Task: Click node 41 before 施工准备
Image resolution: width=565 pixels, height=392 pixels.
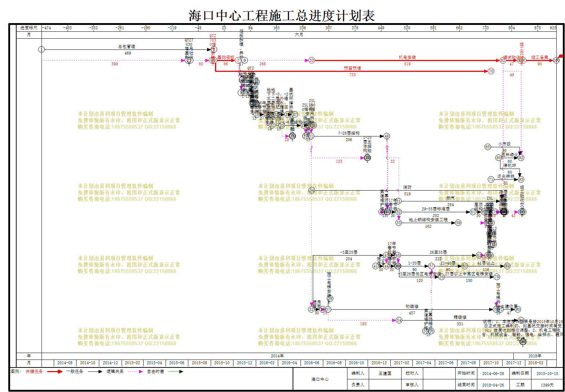Action: 376,266
